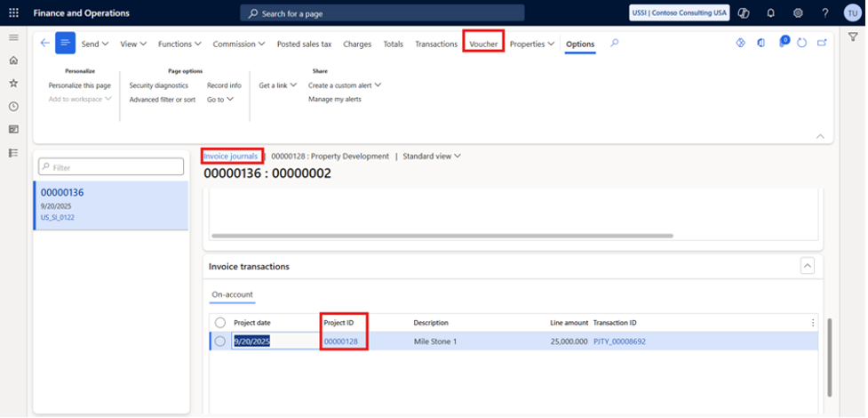Open Modules list icon in sidebar
Viewport: 868px width, 418px height.
[14, 152]
